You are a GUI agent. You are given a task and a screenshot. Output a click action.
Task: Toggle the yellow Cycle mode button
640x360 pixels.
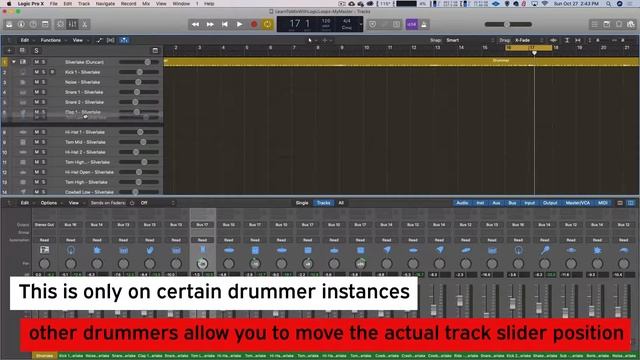click(x=267, y=24)
